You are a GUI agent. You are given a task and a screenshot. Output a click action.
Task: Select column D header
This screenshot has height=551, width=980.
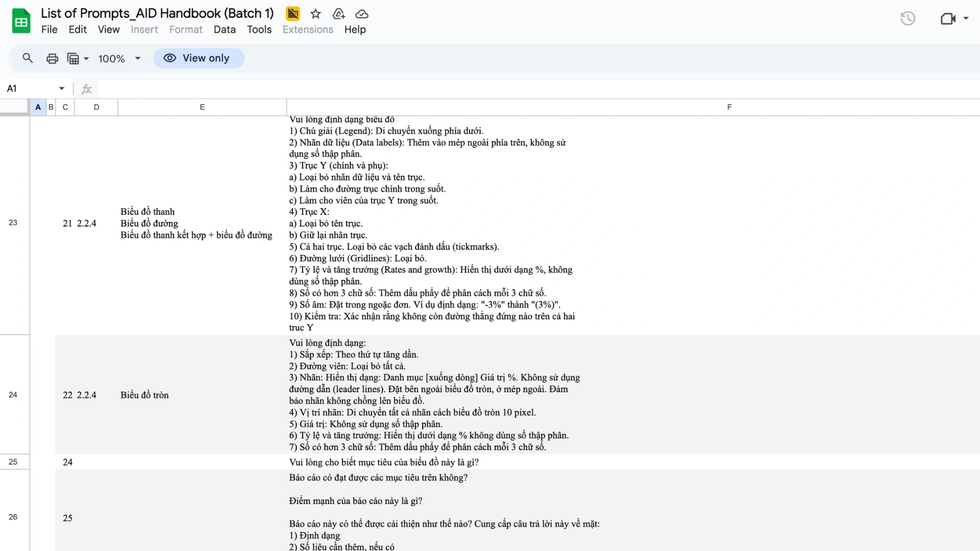click(x=96, y=107)
